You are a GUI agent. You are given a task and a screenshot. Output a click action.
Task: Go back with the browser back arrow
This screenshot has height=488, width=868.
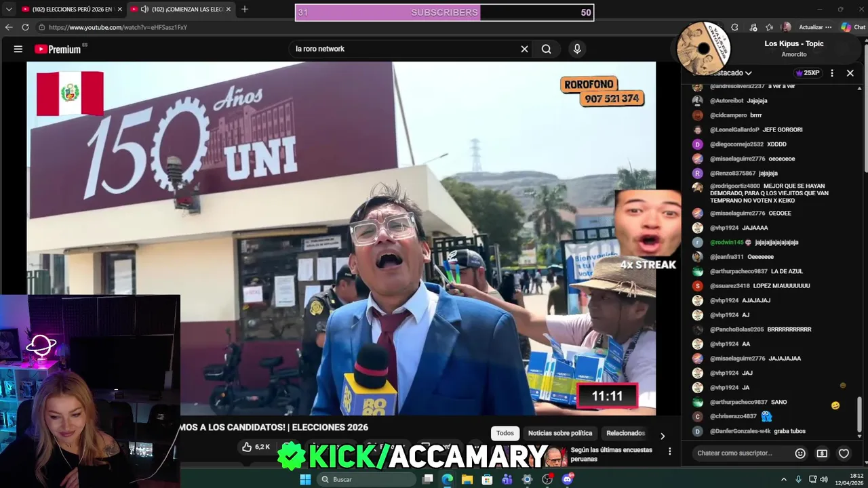coord(9,27)
